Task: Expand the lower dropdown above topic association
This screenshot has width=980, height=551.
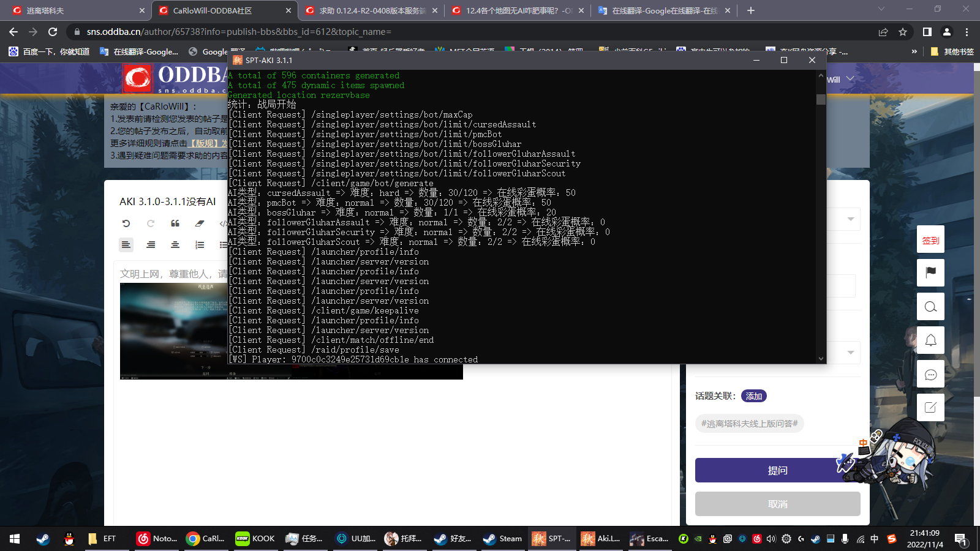Action: [x=850, y=353]
